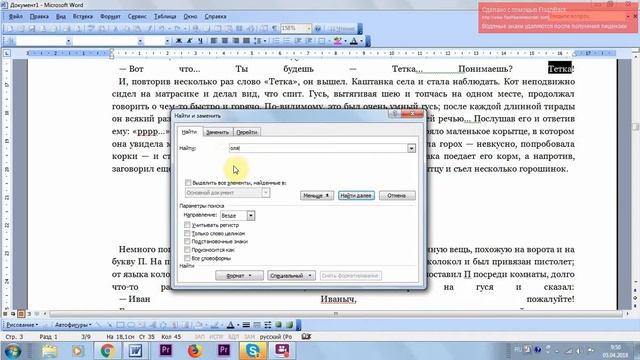Click the increase indent icon
Viewport: 640px width, 360px height.
point(309,41)
